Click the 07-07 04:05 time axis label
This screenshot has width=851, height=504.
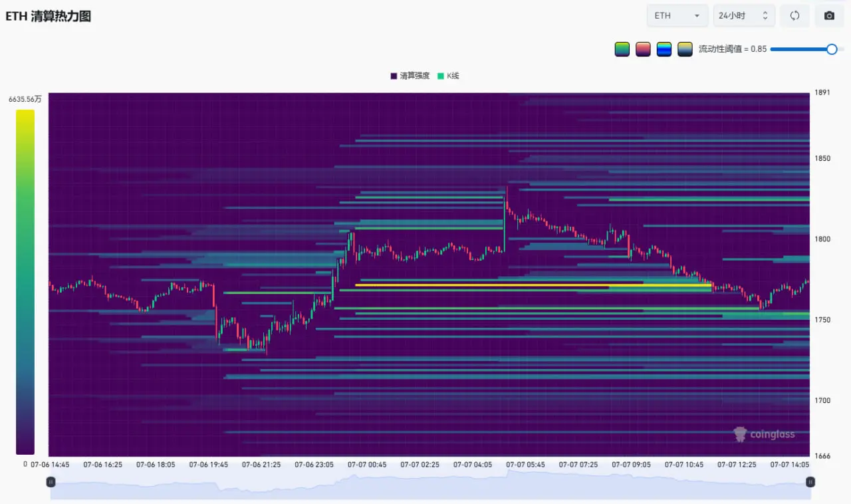click(473, 465)
